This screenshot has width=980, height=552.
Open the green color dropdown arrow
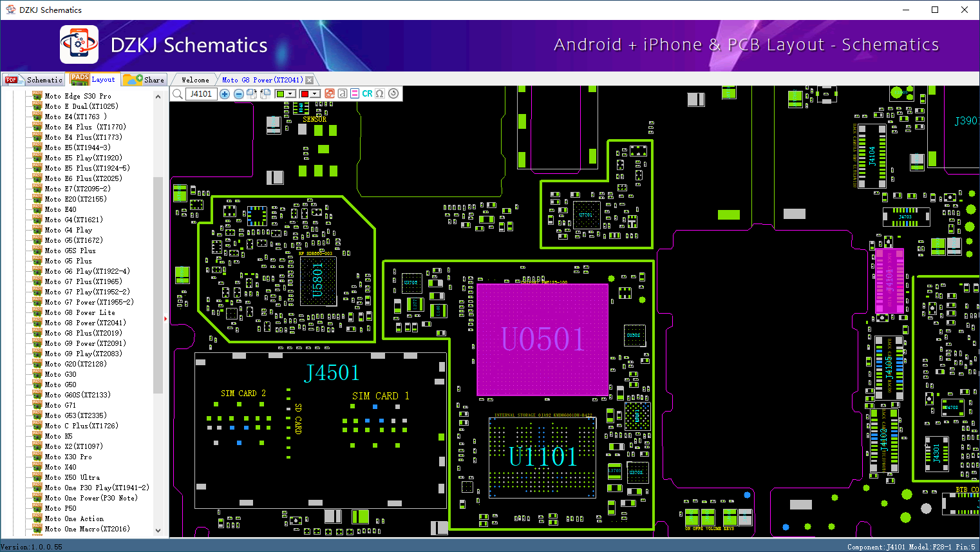coord(290,94)
